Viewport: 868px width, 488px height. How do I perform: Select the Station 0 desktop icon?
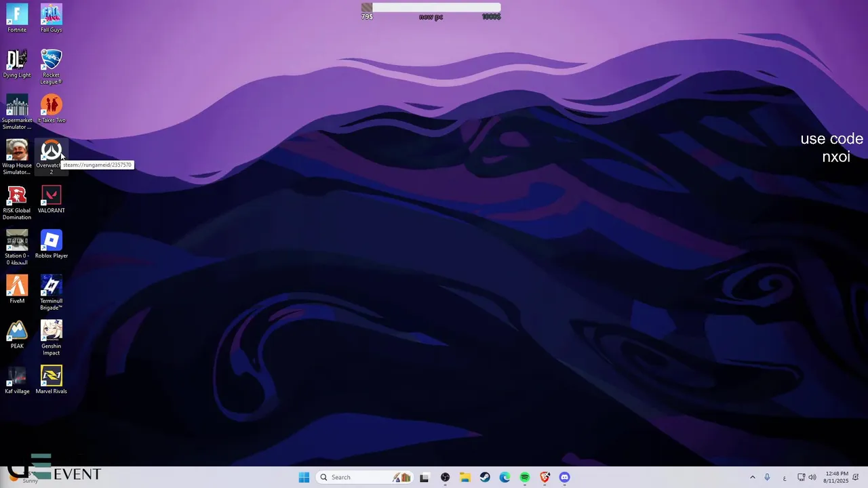(x=17, y=247)
